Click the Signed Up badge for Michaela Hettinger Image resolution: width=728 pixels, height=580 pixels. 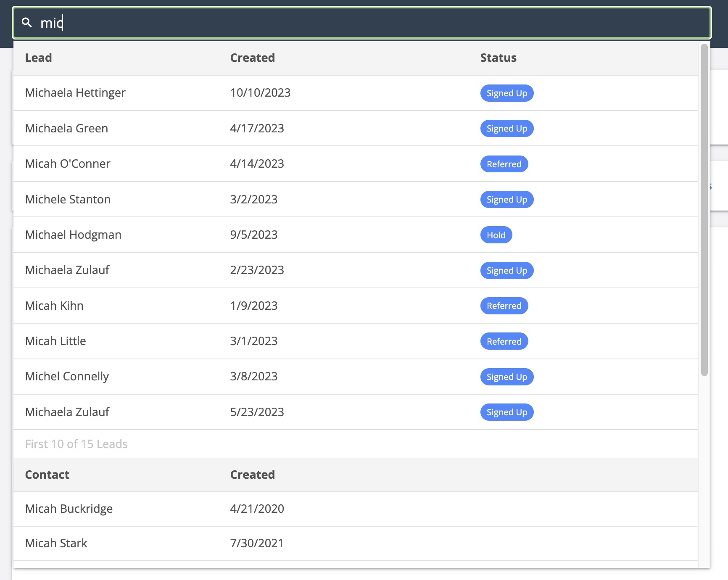tap(506, 93)
